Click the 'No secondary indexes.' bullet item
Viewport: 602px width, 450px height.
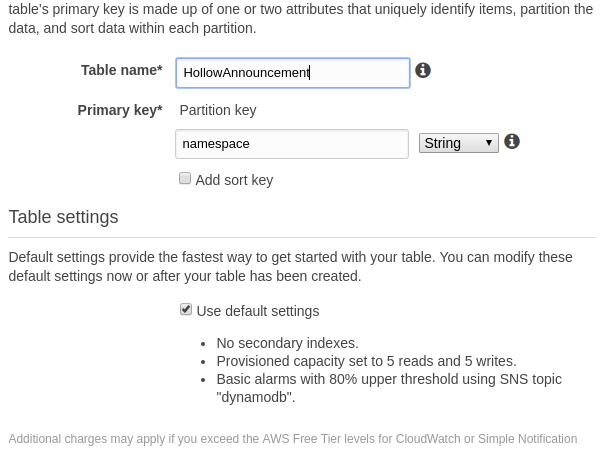pos(288,343)
